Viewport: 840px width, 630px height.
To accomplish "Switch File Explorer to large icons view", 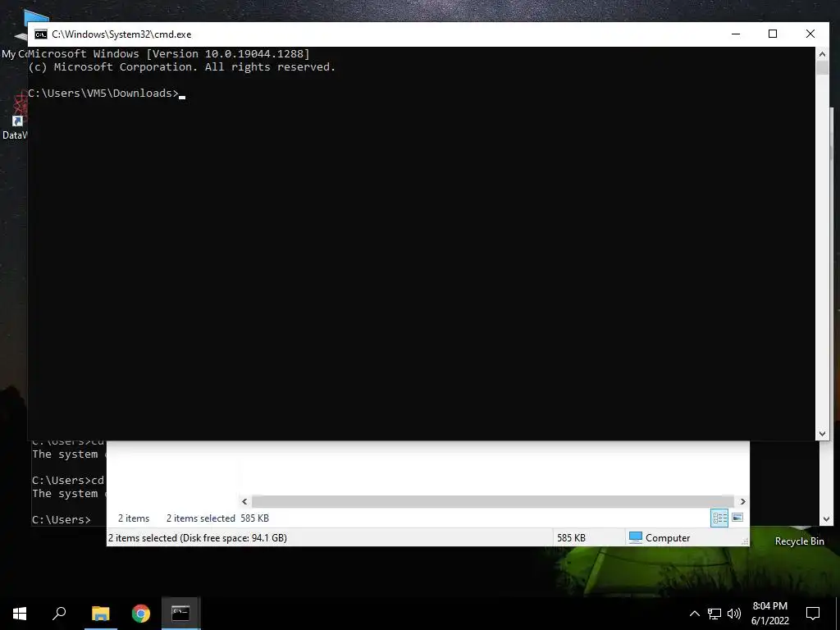I will click(x=737, y=518).
